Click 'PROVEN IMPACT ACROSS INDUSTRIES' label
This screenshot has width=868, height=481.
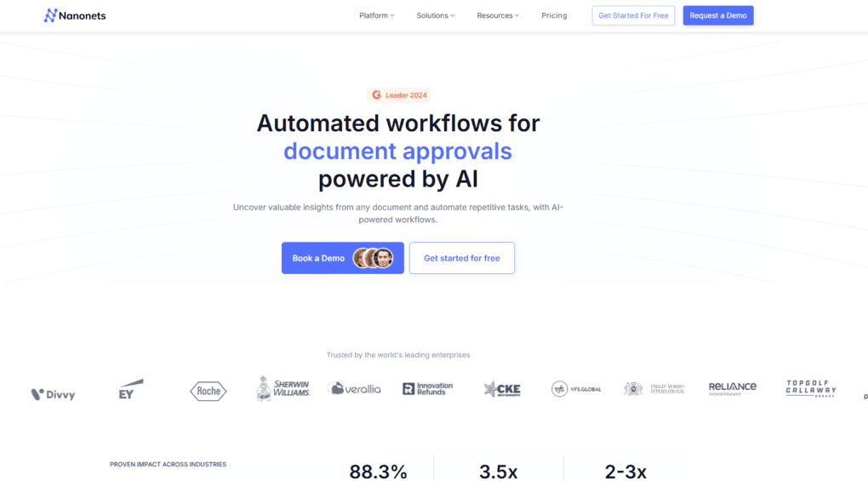[168, 464]
